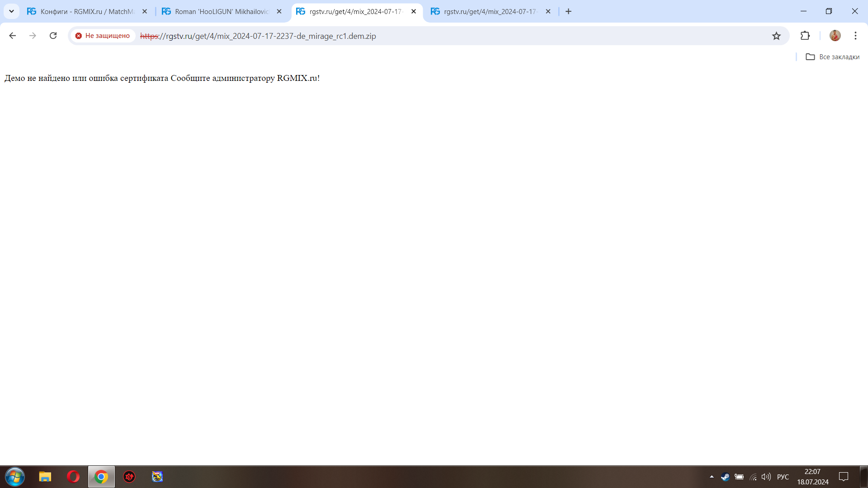Switch to the Конфиги - RGMIX.ru tab

coord(87,12)
